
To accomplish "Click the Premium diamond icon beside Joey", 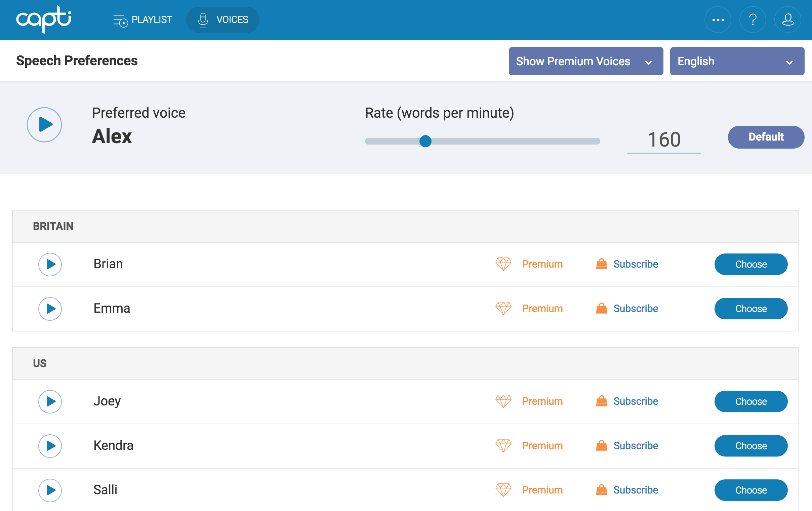I will [503, 401].
